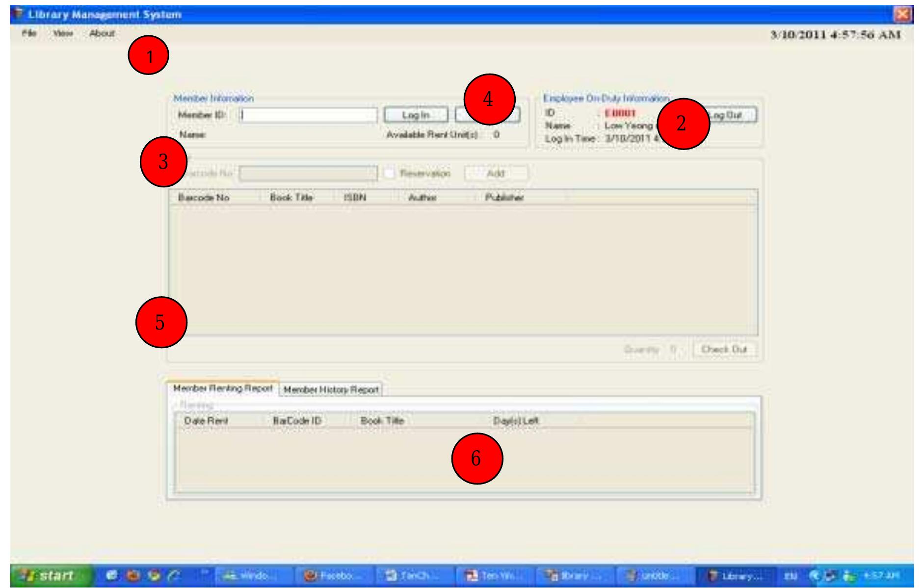Click into the Member ID field
The height and width of the screenshot is (588, 923).
click(309, 115)
